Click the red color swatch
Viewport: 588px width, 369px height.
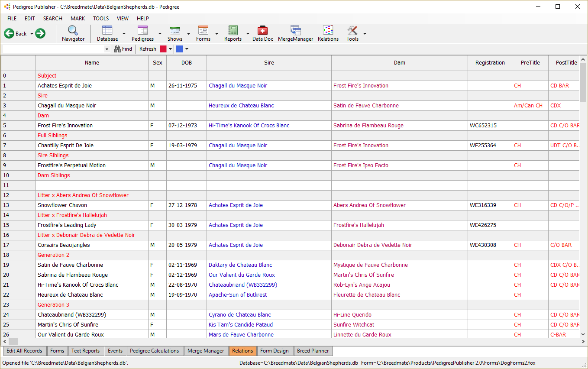click(163, 49)
